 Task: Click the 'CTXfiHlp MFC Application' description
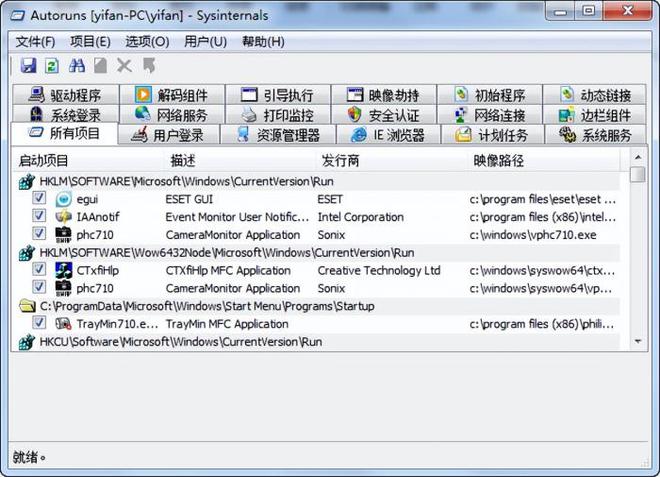tap(228, 270)
